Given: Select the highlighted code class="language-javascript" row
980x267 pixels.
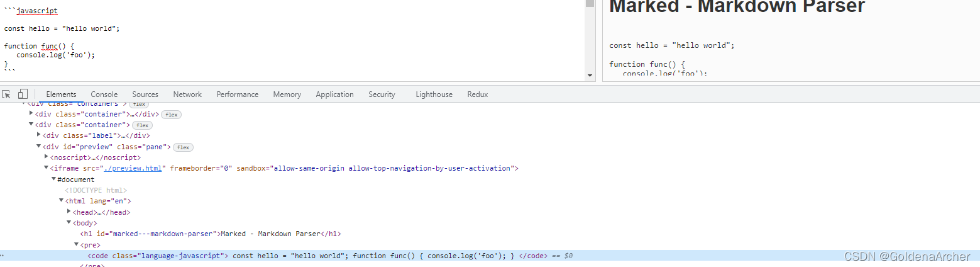Looking at the screenshot, I should tap(490, 256).
